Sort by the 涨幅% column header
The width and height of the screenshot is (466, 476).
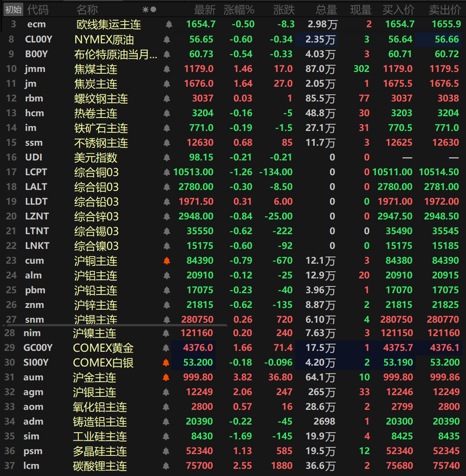(239, 9)
